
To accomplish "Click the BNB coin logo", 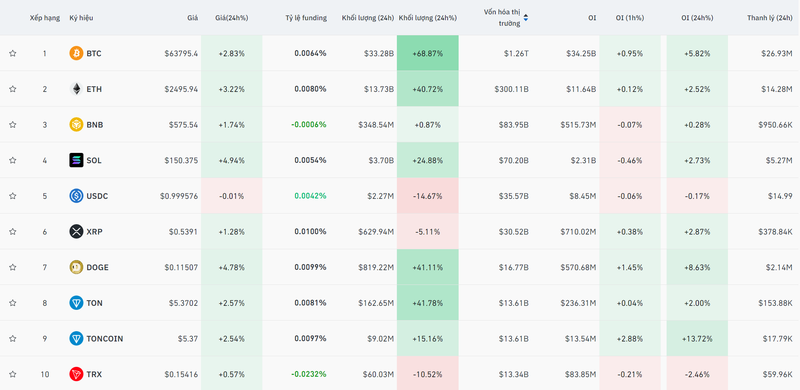I will [76, 125].
